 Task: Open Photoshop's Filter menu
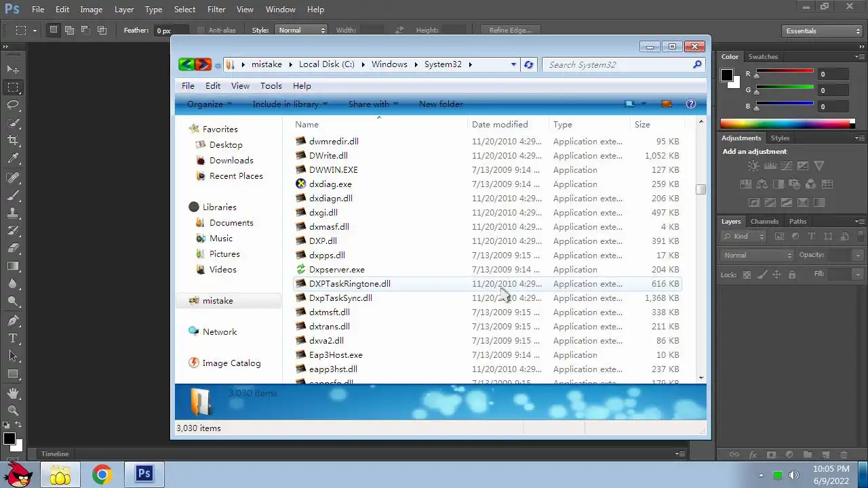(216, 9)
